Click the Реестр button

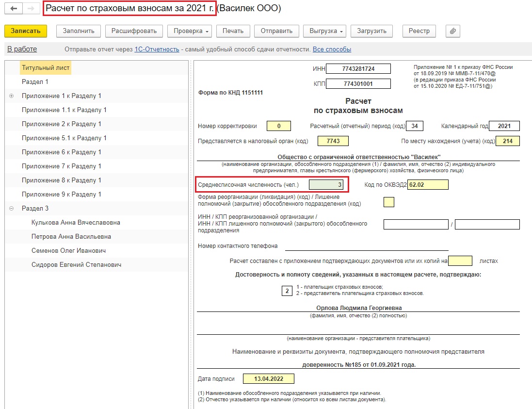[x=419, y=31]
